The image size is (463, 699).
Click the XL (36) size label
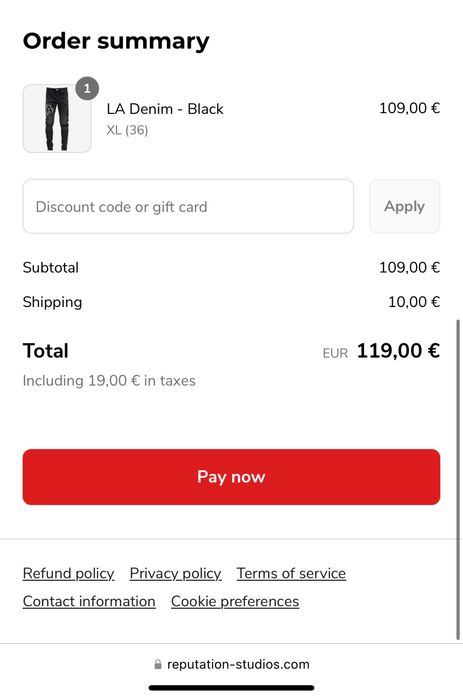coord(127,130)
